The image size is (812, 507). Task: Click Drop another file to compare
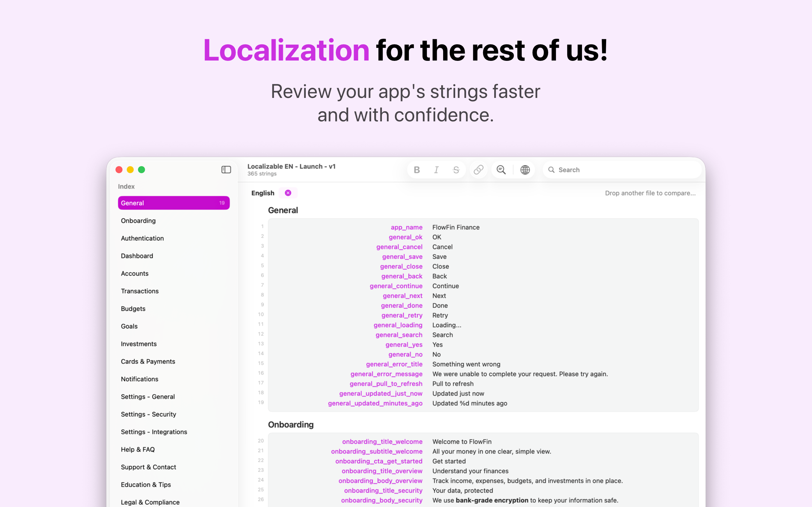coord(650,193)
